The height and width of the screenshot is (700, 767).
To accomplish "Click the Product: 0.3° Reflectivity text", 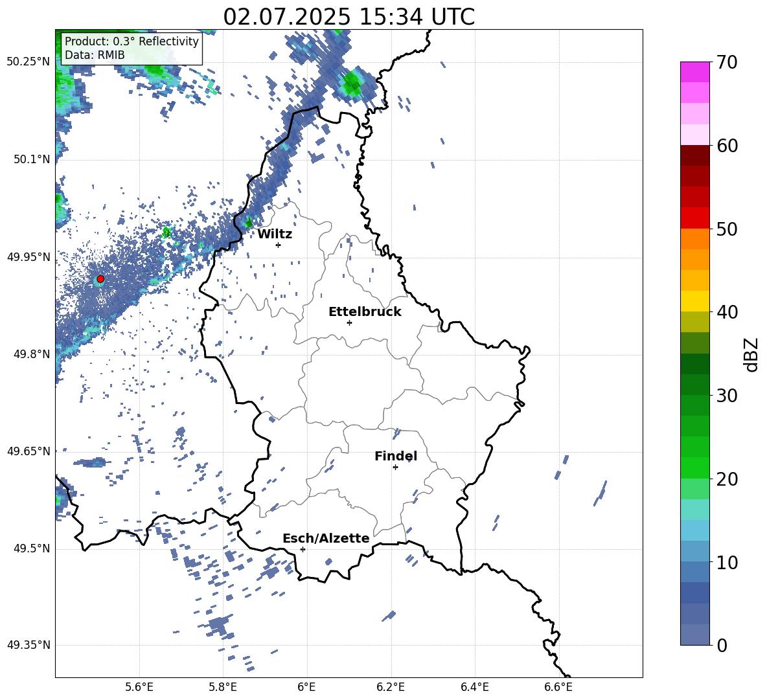I will coord(132,41).
